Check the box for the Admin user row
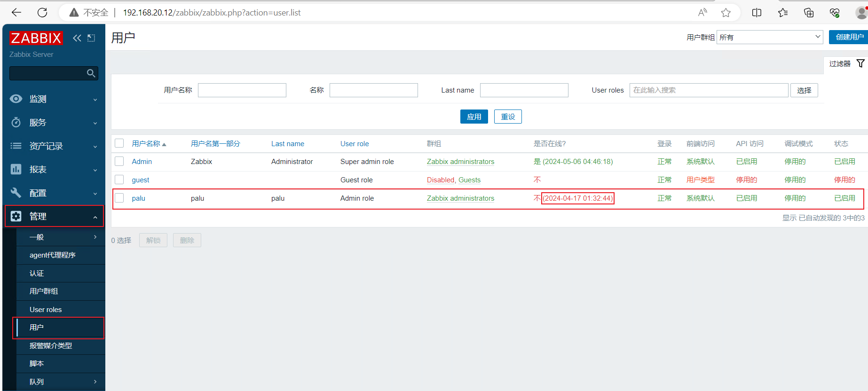This screenshot has height=391, width=868. coord(119,161)
